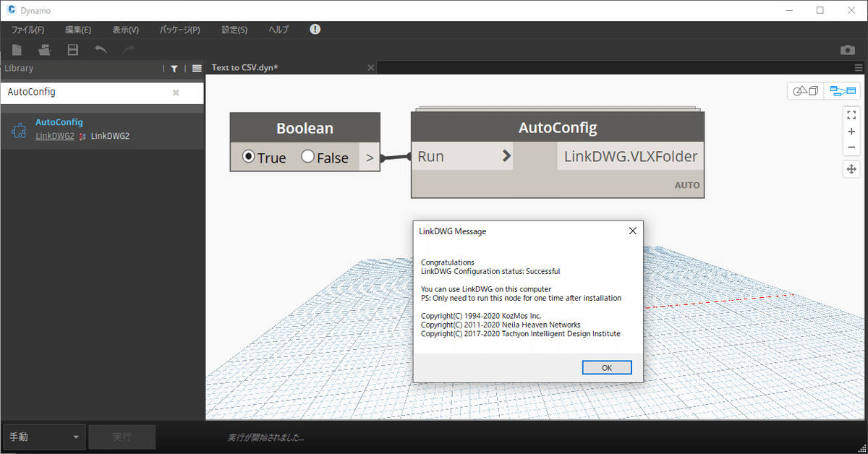Image resolution: width=868 pixels, height=454 pixels.
Task: Clear the AutoConfig search text
Action: (x=176, y=93)
